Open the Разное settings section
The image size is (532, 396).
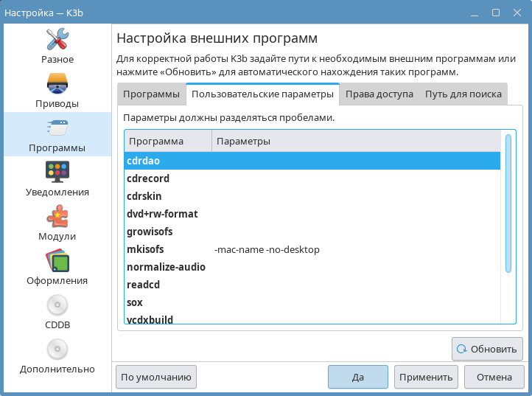pyautogui.click(x=57, y=46)
